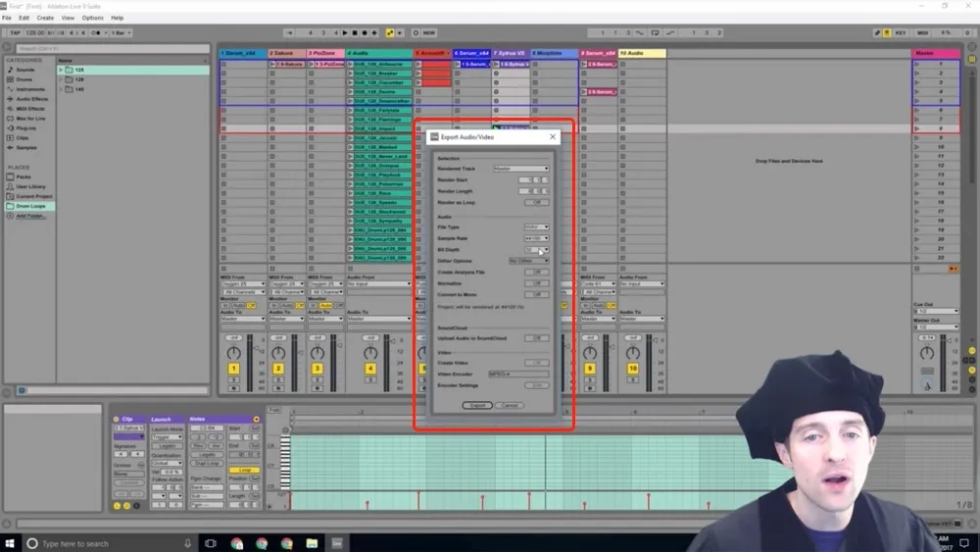Click the Encoder Settings Edit button
The height and width of the screenshot is (552, 980).
click(536, 385)
